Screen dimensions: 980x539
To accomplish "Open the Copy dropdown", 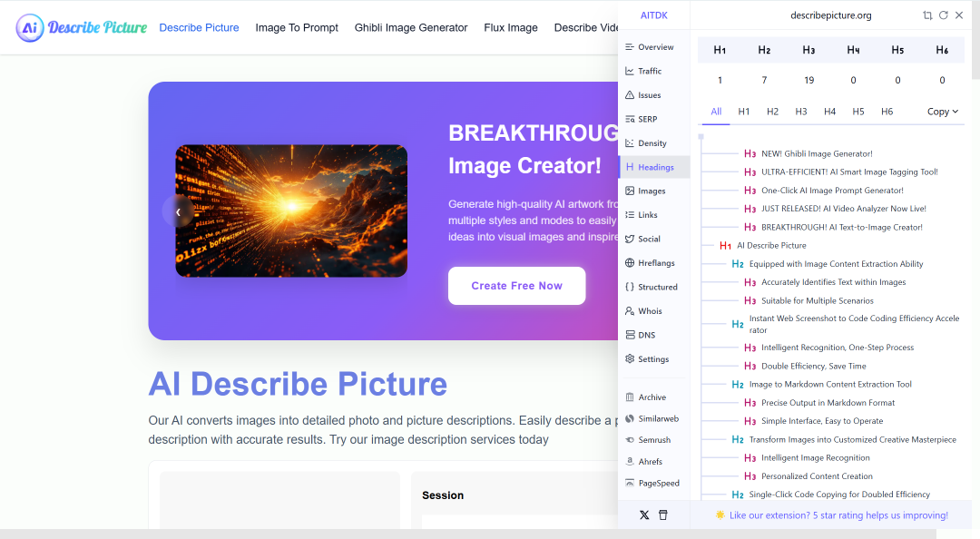I will coord(943,112).
